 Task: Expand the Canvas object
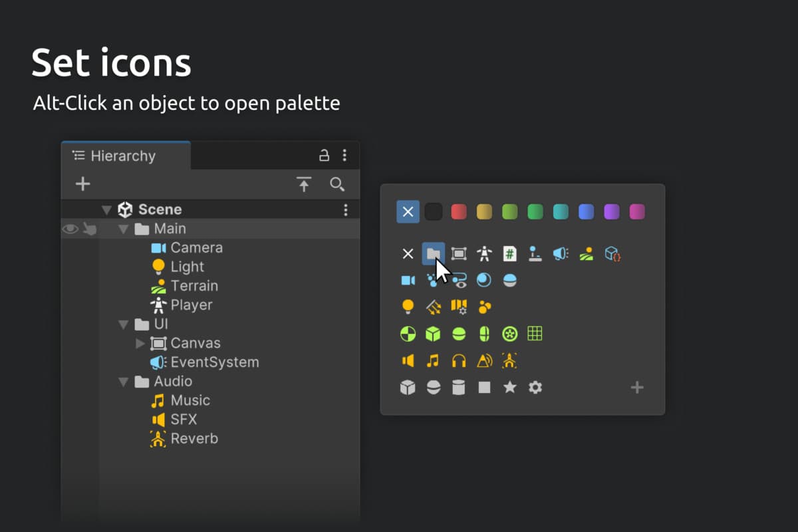click(140, 343)
